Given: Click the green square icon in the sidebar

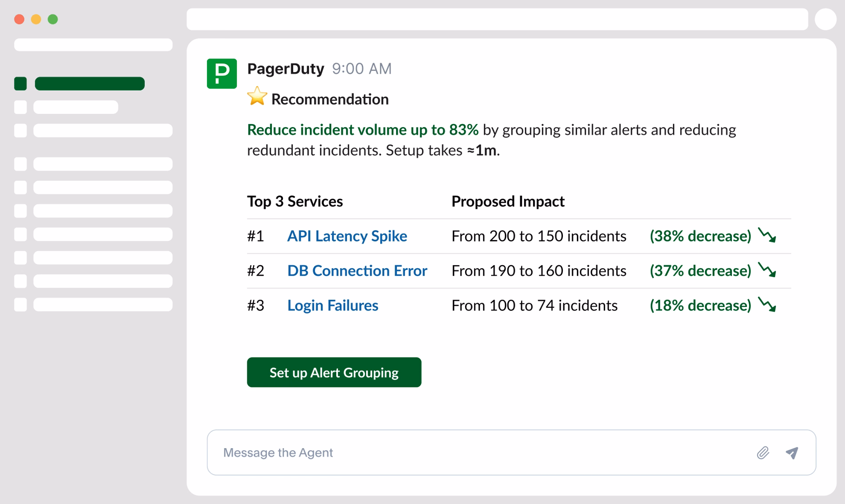Looking at the screenshot, I should pyautogui.click(x=20, y=83).
